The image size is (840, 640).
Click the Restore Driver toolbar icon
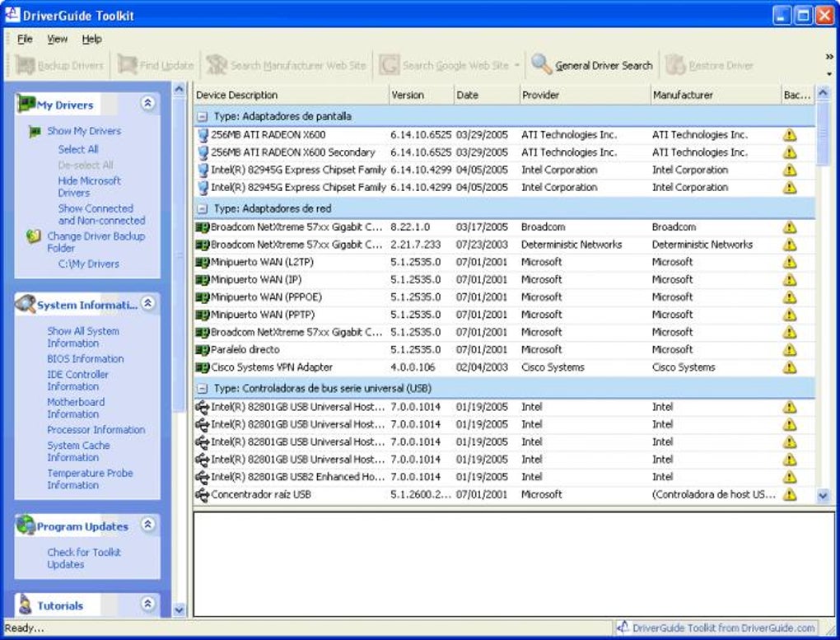tap(675, 65)
